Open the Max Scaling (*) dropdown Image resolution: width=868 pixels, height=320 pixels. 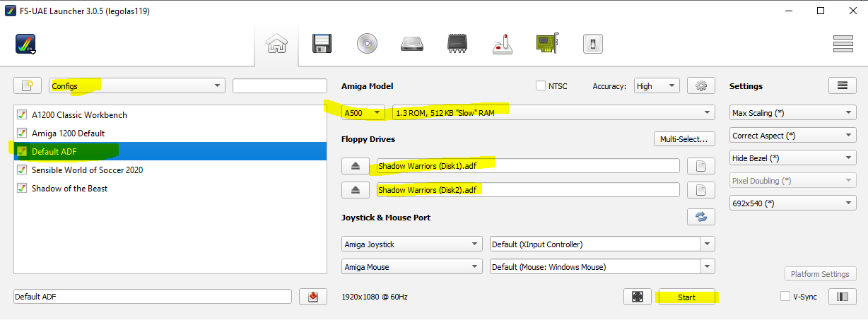tap(793, 112)
